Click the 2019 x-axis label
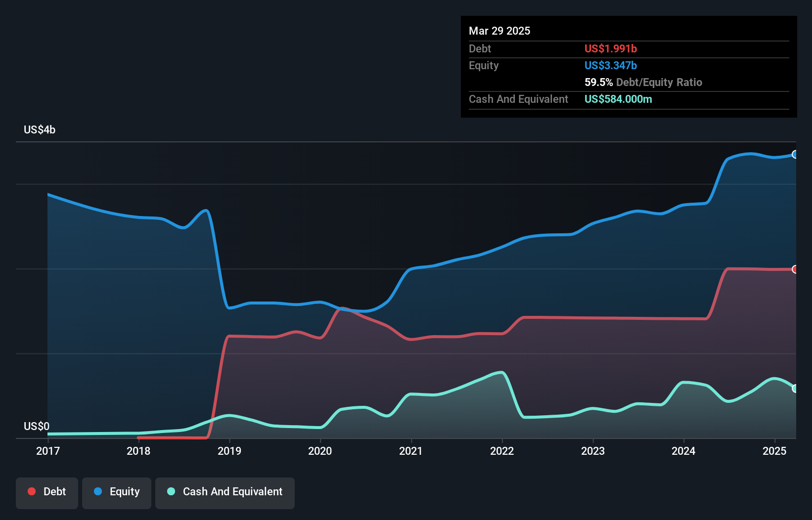 [x=229, y=451]
